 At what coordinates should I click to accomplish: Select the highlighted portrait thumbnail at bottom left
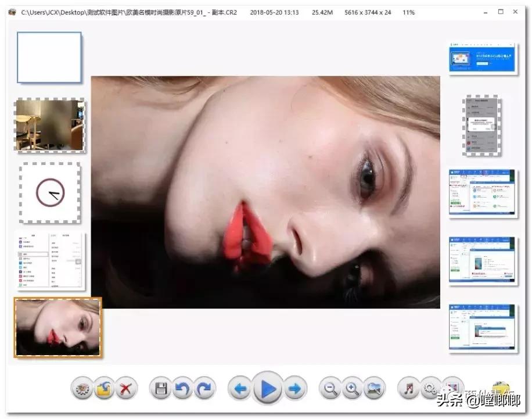(57, 327)
